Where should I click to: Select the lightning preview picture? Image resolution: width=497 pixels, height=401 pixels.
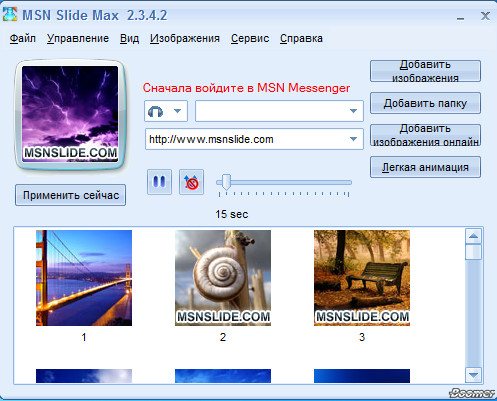(x=70, y=114)
